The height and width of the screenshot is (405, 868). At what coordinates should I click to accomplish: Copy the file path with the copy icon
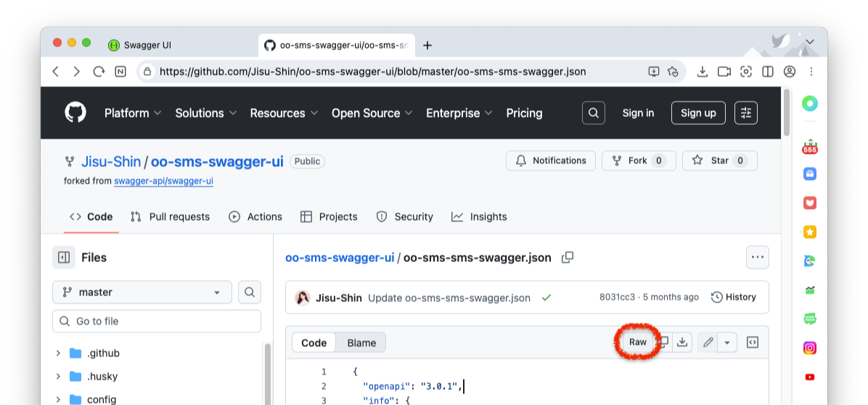click(568, 257)
